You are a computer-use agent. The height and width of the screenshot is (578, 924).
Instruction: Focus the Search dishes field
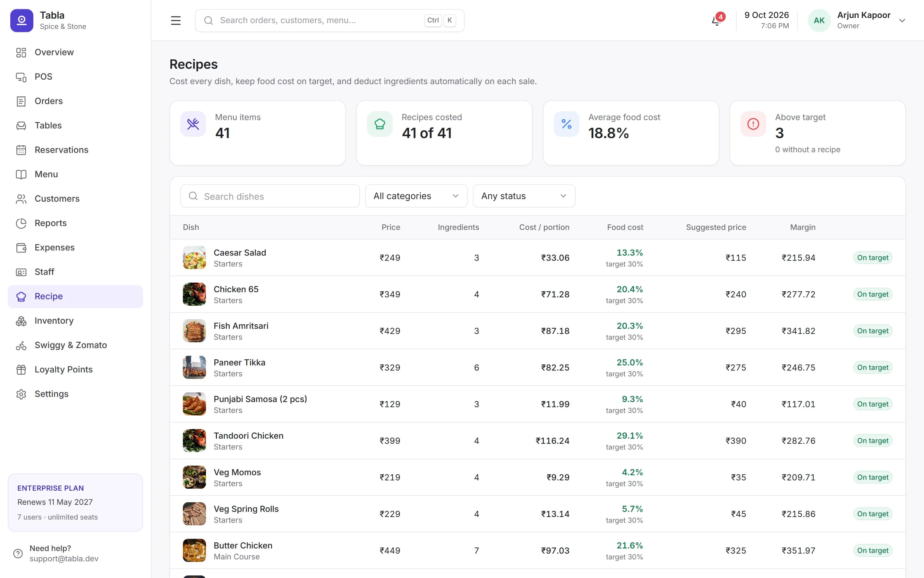tap(270, 196)
